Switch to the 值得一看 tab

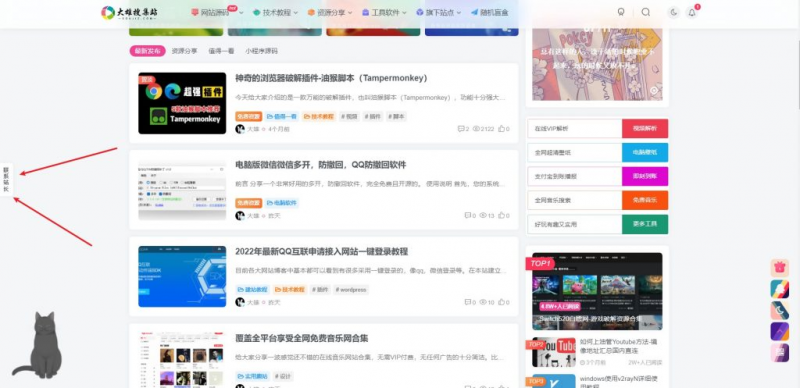[x=221, y=51]
